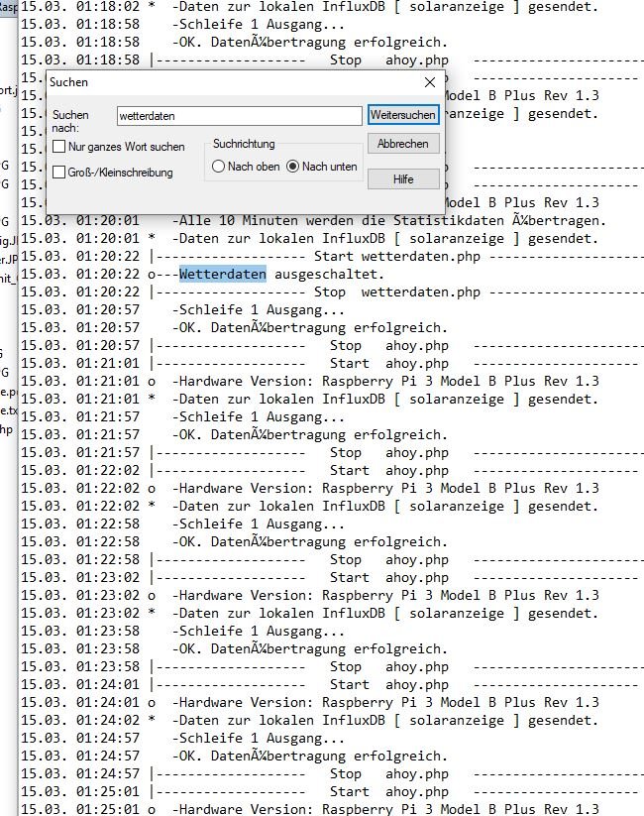Select the 'Nach oben' search direction

pyautogui.click(x=218, y=167)
